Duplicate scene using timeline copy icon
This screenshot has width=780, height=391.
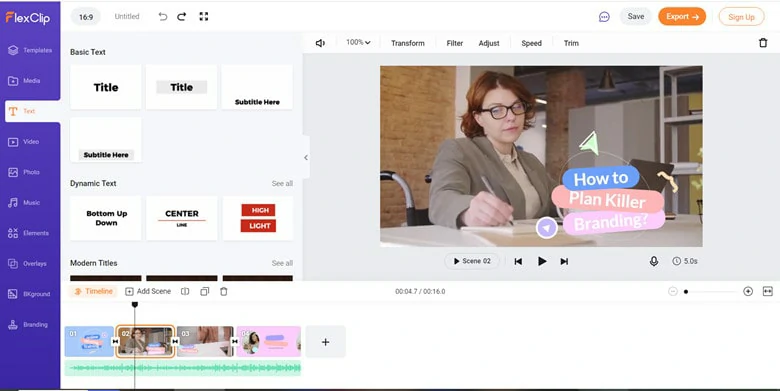tap(204, 292)
